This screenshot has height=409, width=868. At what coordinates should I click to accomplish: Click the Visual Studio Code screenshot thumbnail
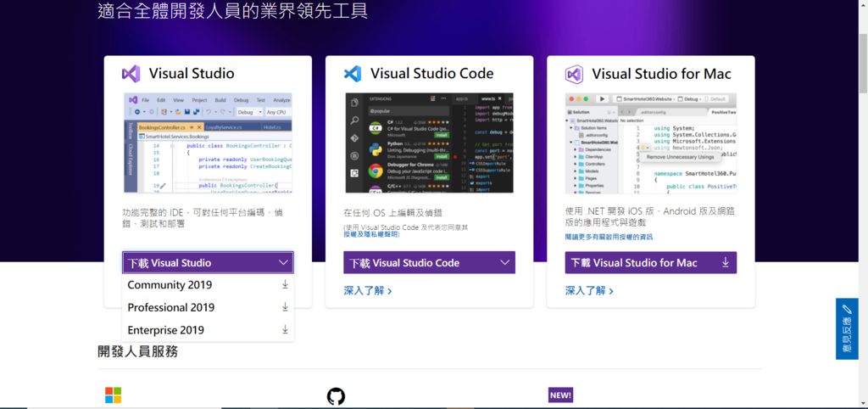click(x=430, y=143)
